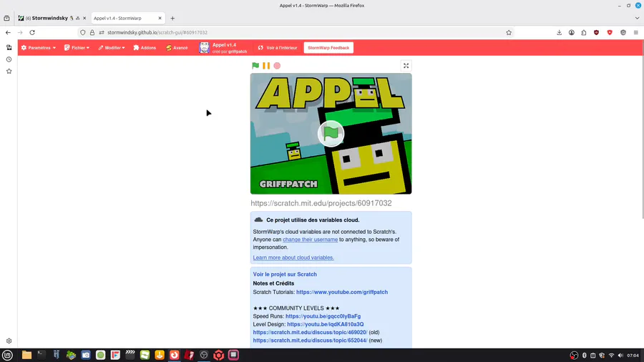Image resolution: width=644 pixels, height=362 pixels.
Task: Enter fullscreen mode for the stage
Action: point(406,66)
